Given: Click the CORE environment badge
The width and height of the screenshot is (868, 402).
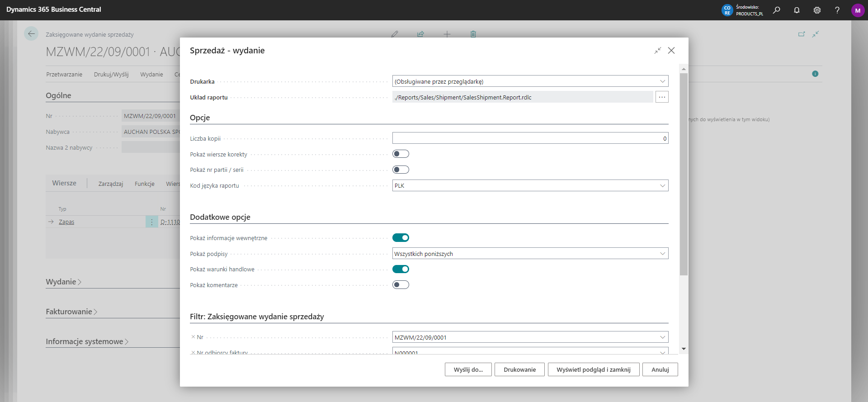Looking at the screenshot, I should [727, 10].
